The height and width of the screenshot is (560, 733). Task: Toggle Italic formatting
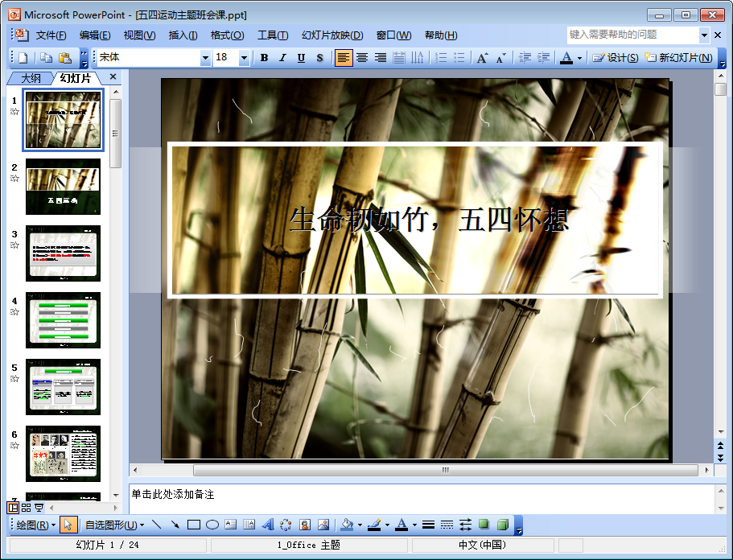coord(282,57)
